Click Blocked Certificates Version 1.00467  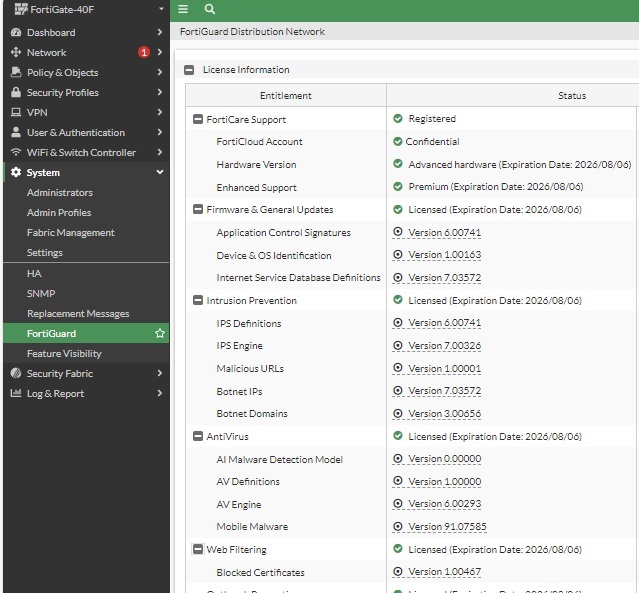(x=445, y=572)
